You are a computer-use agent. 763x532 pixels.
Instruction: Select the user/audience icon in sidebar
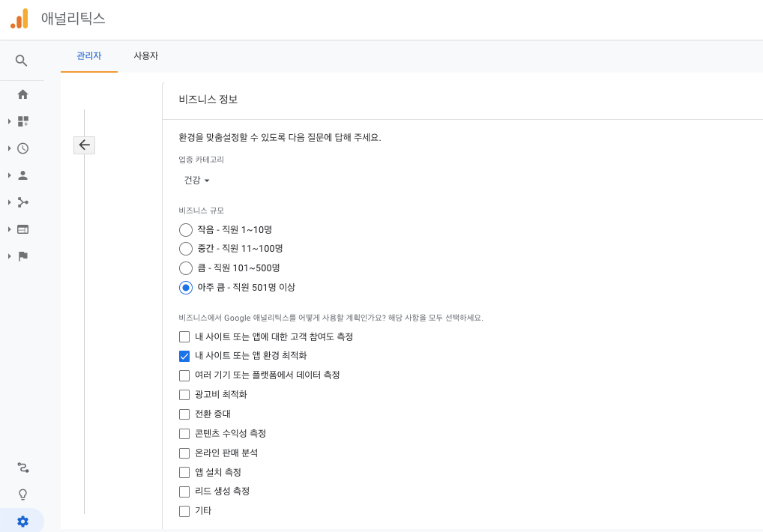coord(22,175)
